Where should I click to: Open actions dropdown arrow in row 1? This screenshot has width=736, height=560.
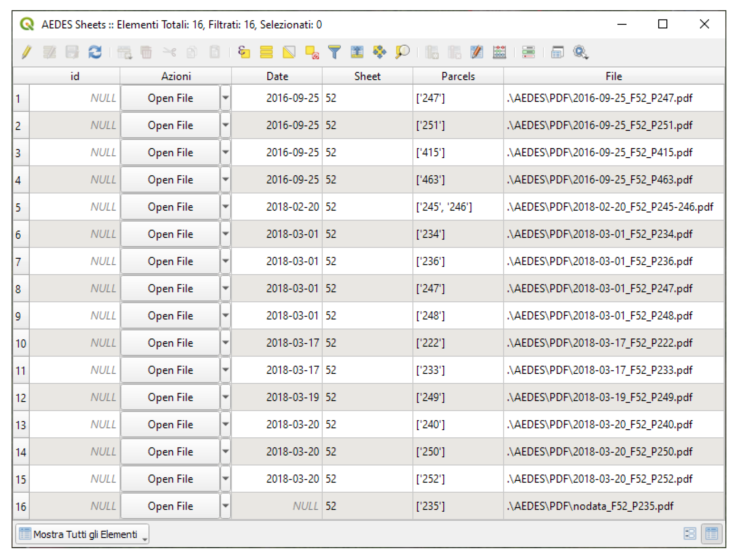coord(226,98)
